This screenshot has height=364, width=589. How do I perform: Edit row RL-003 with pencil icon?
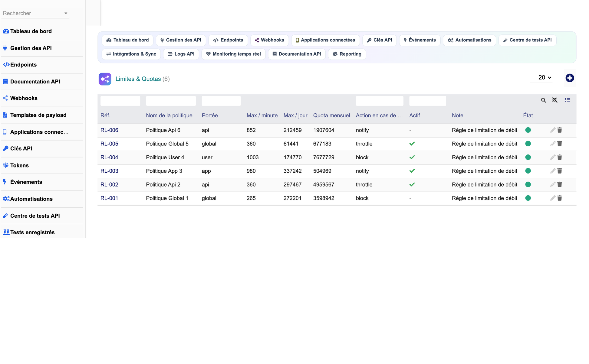tap(553, 171)
